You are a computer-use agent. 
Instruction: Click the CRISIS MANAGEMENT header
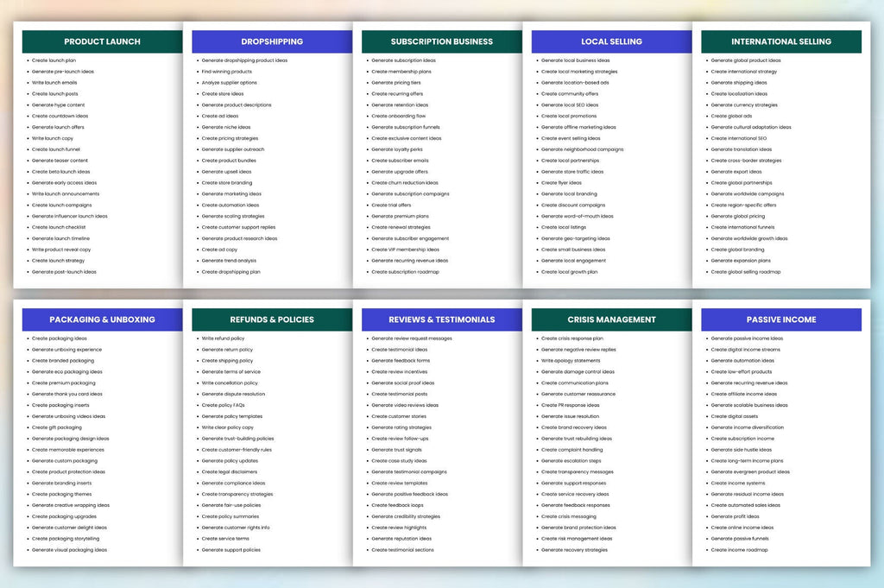tap(611, 319)
